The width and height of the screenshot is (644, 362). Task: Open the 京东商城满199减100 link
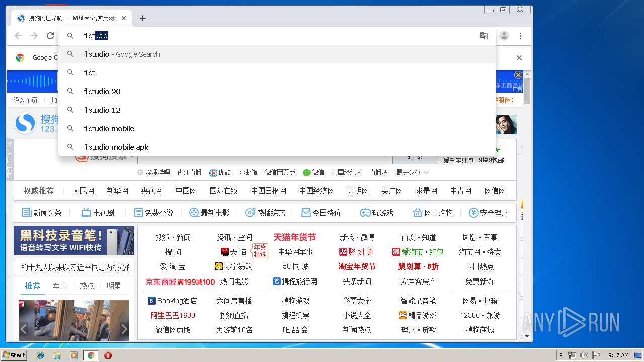tap(180, 282)
